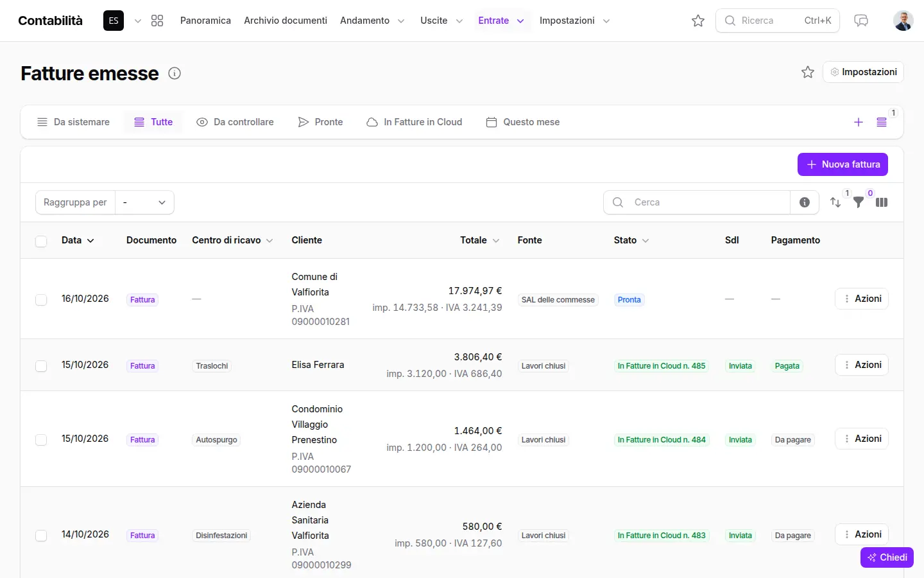Viewport: 924px width, 578px height.
Task: Switch to Da sistemare tab
Action: pyautogui.click(x=73, y=122)
